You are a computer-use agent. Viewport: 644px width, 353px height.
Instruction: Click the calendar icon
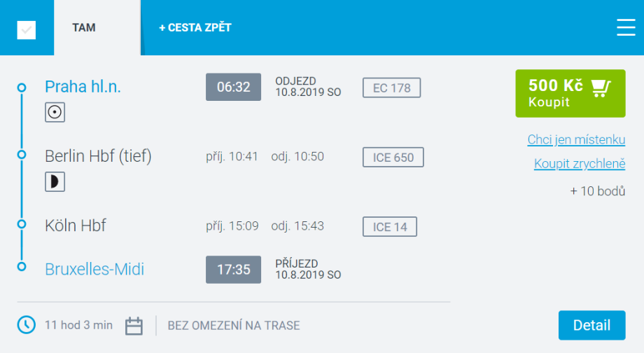point(134,326)
